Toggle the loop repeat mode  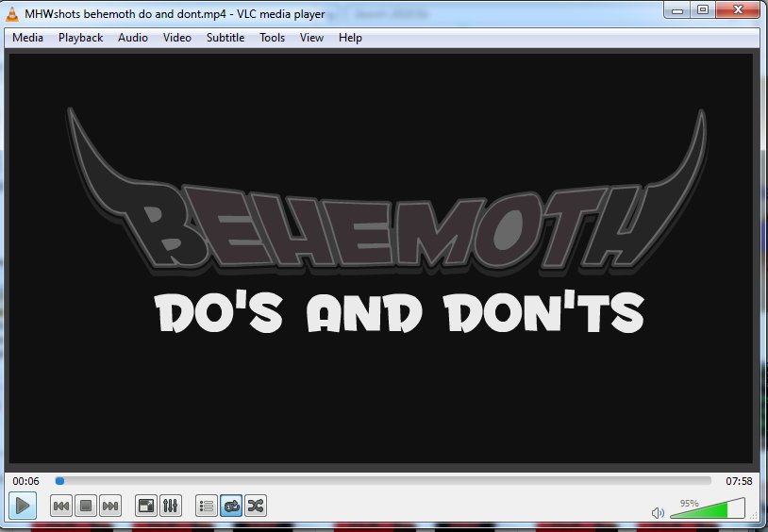coord(231,506)
